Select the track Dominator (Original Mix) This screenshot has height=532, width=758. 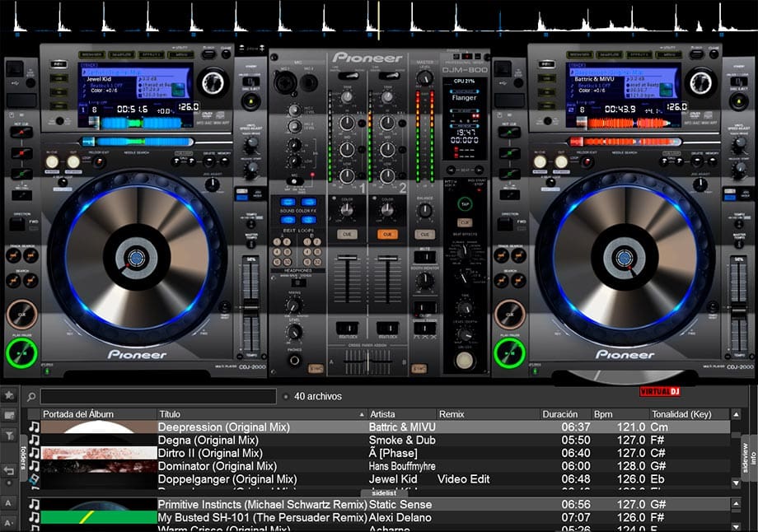(x=379, y=466)
